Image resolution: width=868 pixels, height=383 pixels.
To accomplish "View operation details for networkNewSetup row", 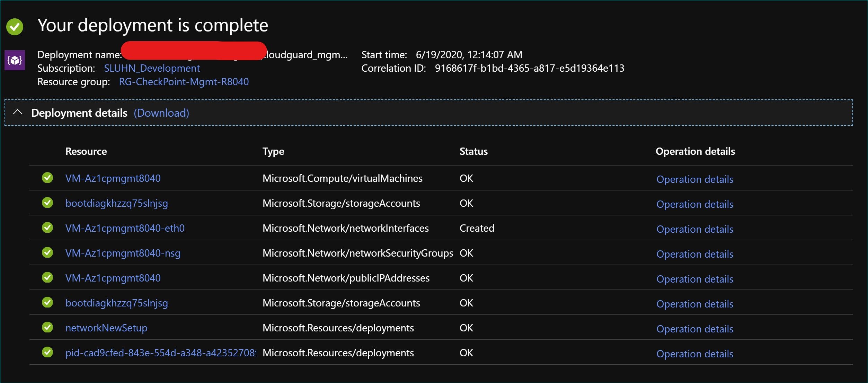I will click(x=695, y=329).
